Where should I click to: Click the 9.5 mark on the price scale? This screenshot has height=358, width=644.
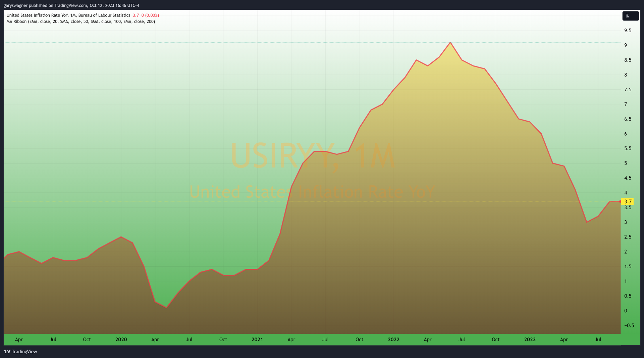click(x=628, y=31)
